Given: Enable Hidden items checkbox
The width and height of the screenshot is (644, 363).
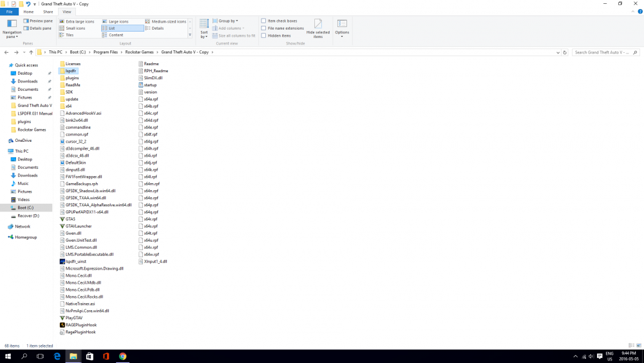Looking at the screenshot, I should 263,35.
